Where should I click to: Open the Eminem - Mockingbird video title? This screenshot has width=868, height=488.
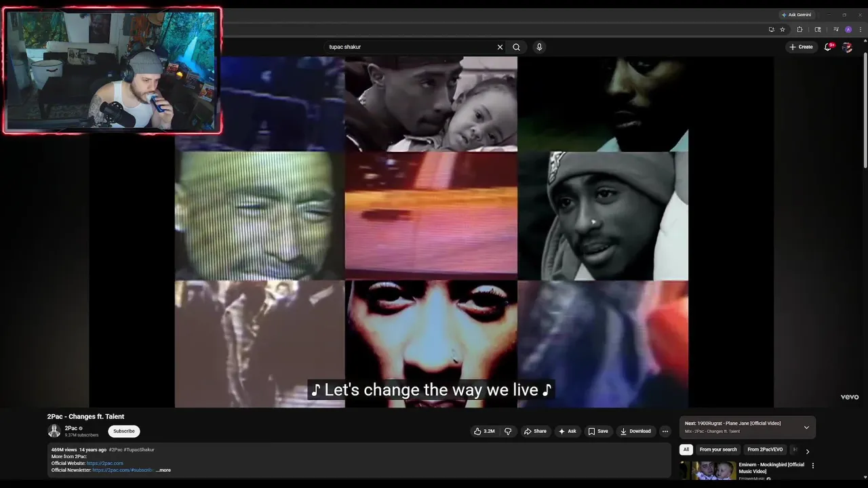click(771, 468)
